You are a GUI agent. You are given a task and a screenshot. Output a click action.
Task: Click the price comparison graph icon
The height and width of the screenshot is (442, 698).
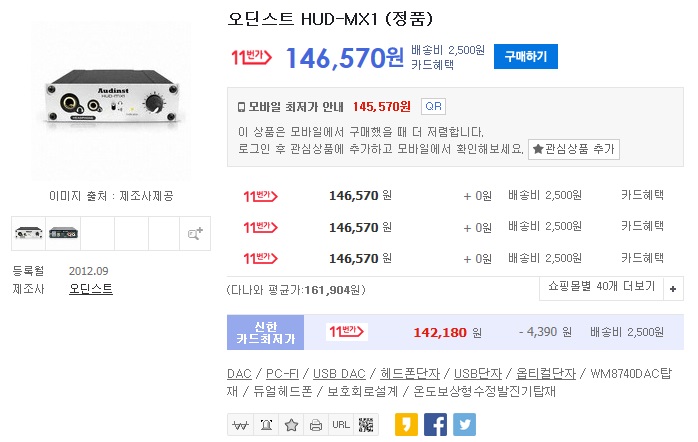pos(240,424)
